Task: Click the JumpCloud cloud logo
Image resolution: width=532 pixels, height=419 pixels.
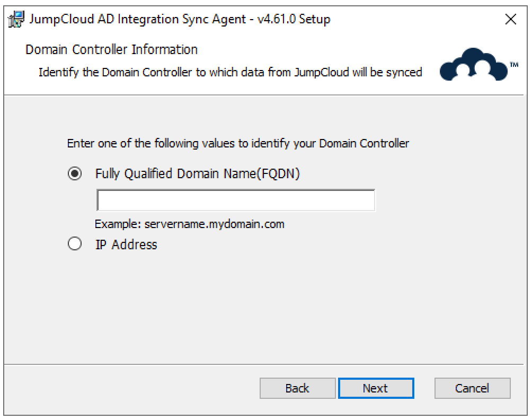Action: tap(473, 65)
